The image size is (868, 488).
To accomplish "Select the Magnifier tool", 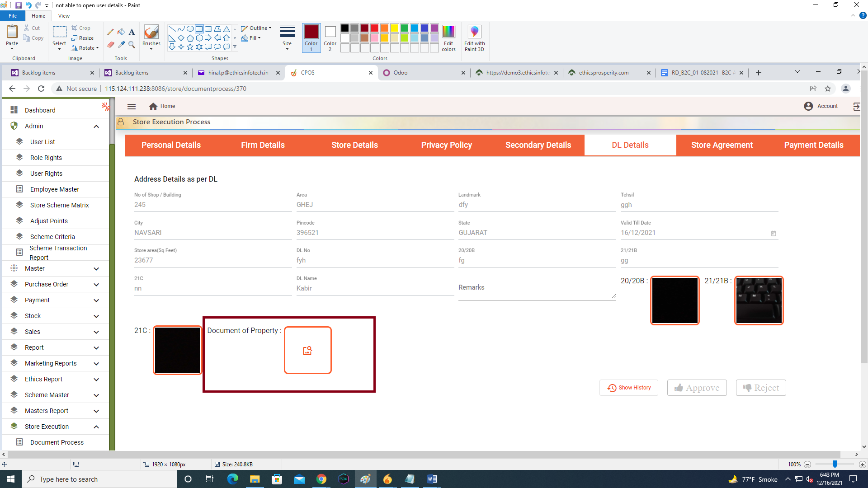I will coord(132,44).
